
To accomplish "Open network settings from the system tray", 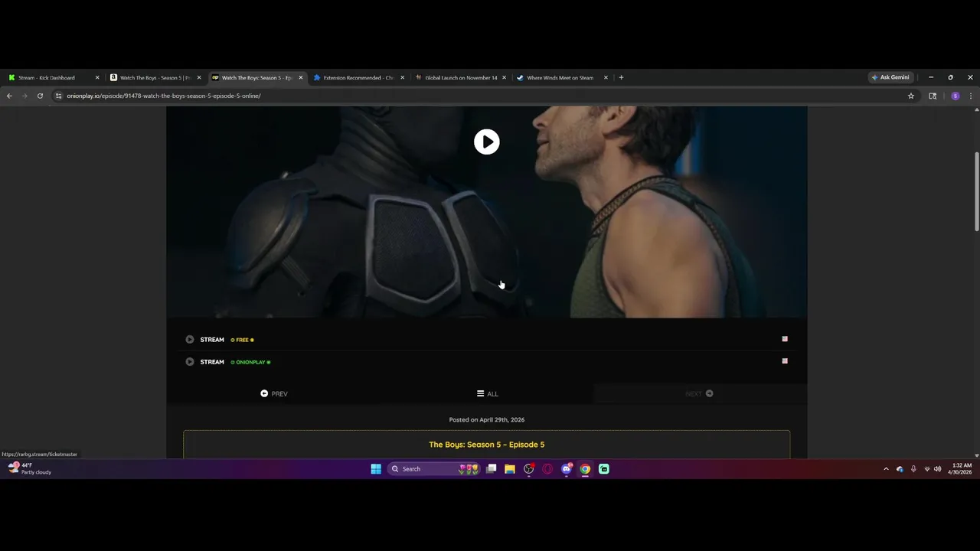I will [x=927, y=469].
